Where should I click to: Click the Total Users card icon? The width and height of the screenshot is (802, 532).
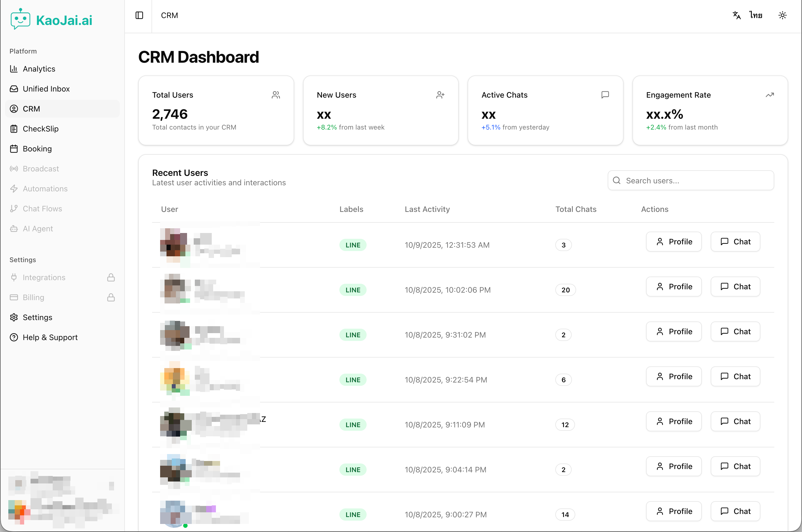point(276,95)
